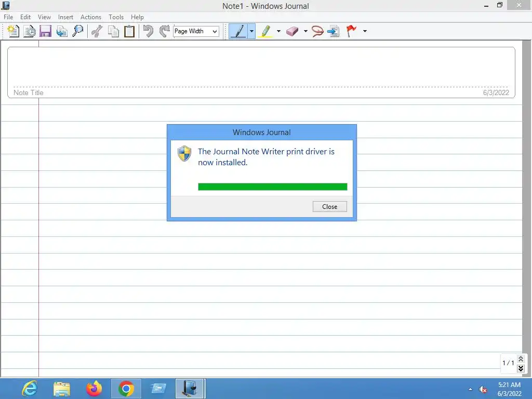The height and width of the screenshot is (399, 532).
Task: Close the print driver installed dialog
Action: (329, 207)
